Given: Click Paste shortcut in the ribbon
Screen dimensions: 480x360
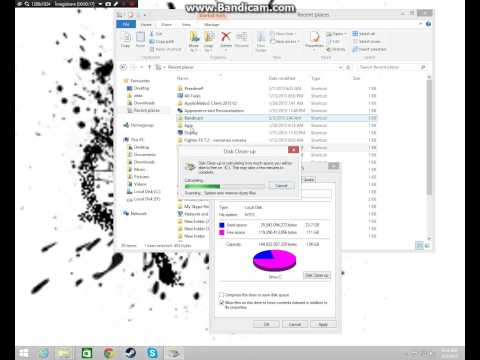Looking at the screenshot, I should coord(165,49).
